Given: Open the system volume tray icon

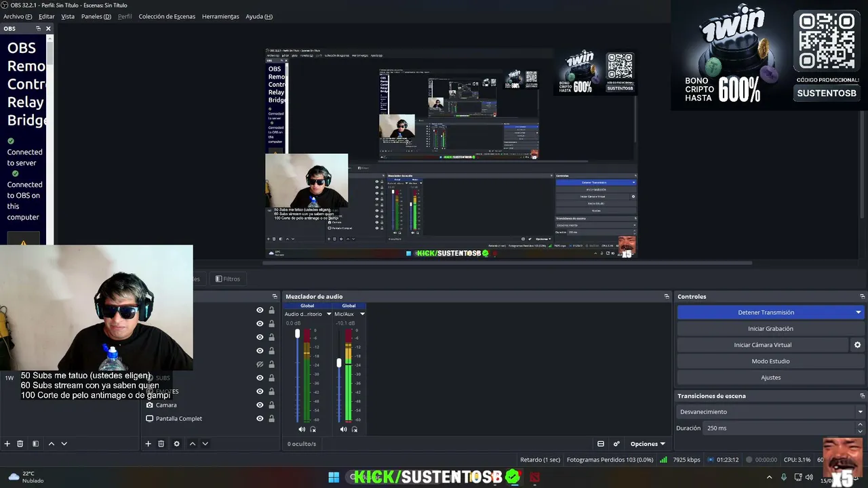Looking at the screenshot, I should tap(810, 477).
